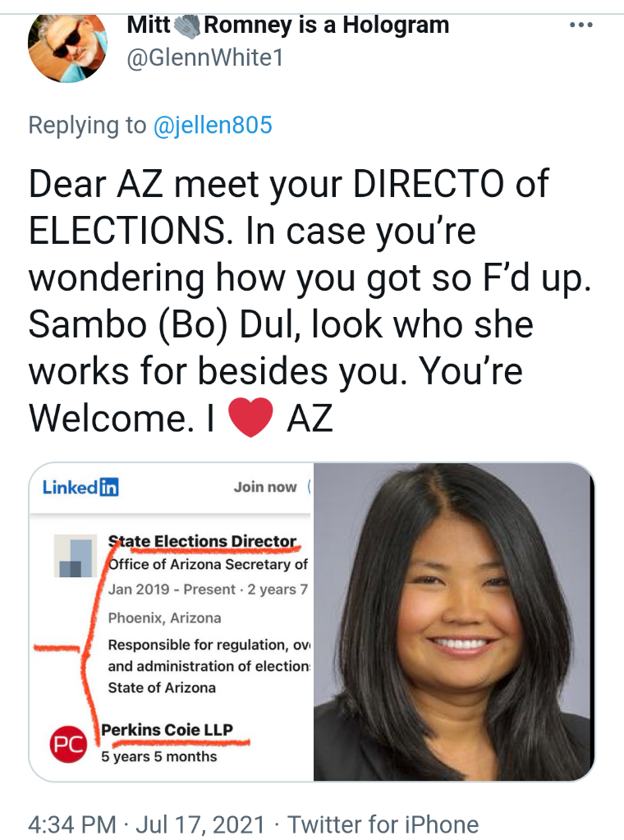This screenshot has height=840, width=624.
Task: Open the @GlennWhite1 handle
Action: 205,57
